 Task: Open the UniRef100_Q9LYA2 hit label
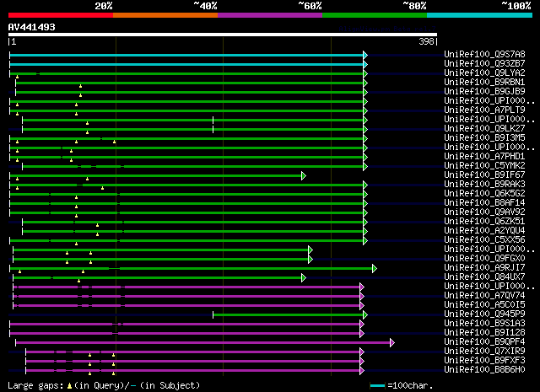pos(484,72)
